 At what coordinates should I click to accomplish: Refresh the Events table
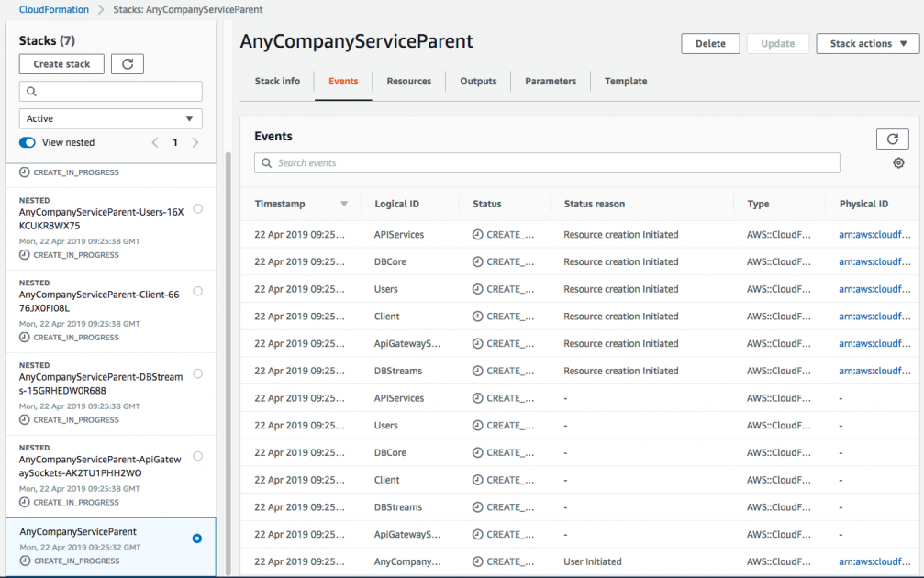click(x=892, y=139)
